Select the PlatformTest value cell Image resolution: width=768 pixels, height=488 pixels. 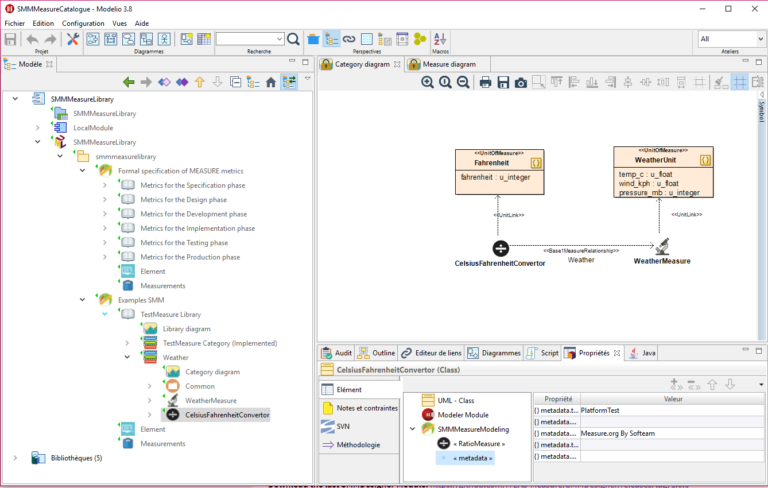pos(672,411)
